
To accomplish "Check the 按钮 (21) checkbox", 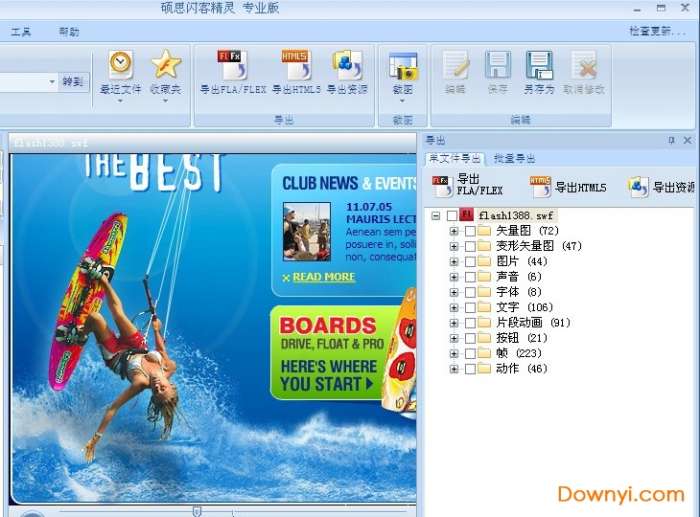I will 470,338.
